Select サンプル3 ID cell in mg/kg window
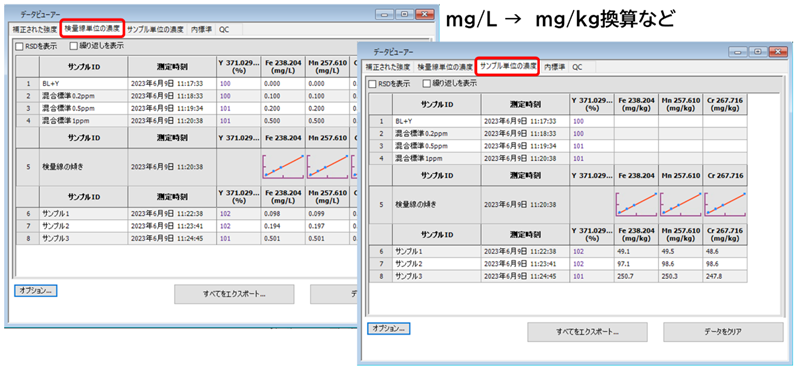Screen dimensions: 800x372 (436, 276)
